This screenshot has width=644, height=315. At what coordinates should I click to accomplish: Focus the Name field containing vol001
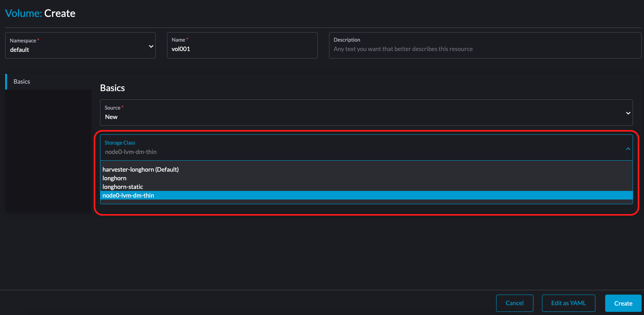pos(242,49)
